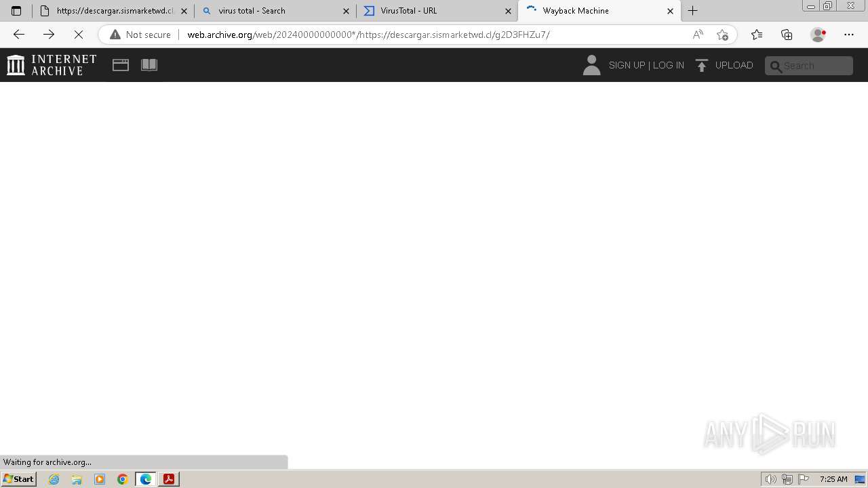Click the UPLOAD link
This screenshot has width=868, height=488.
734,65
